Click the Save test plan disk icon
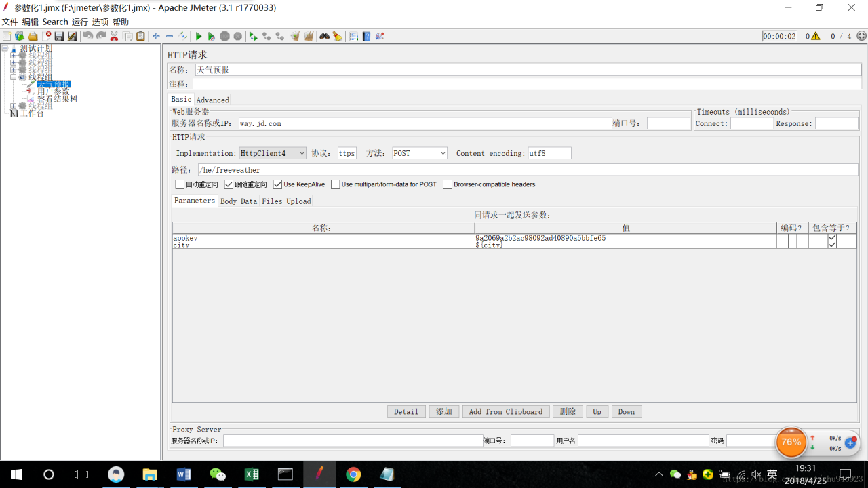 pos(59,37)
